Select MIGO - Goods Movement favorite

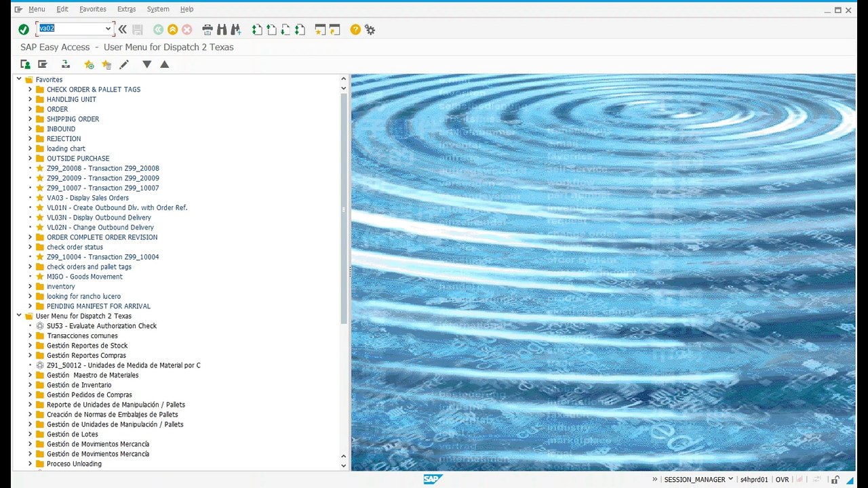pyautogui.click(x=85, y=277)
